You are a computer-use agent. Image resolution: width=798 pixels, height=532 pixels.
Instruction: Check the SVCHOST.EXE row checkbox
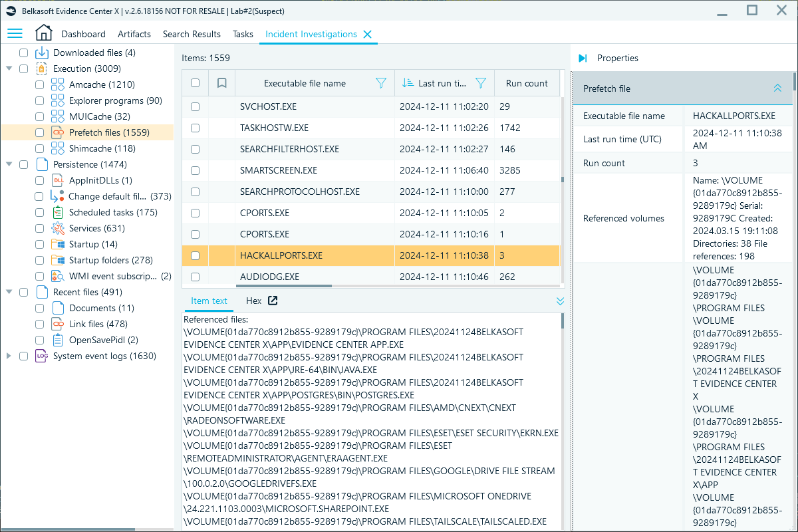tap(195, 106)
